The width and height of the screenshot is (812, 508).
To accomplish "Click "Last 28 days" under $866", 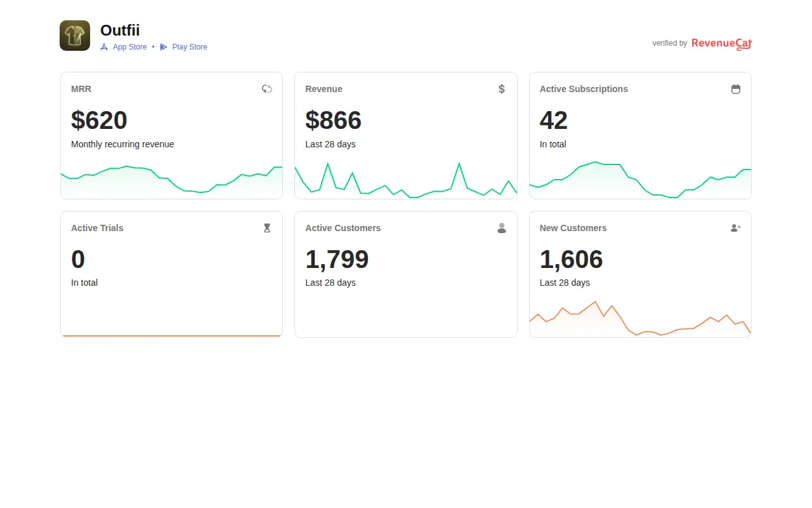I will (331, 144).
